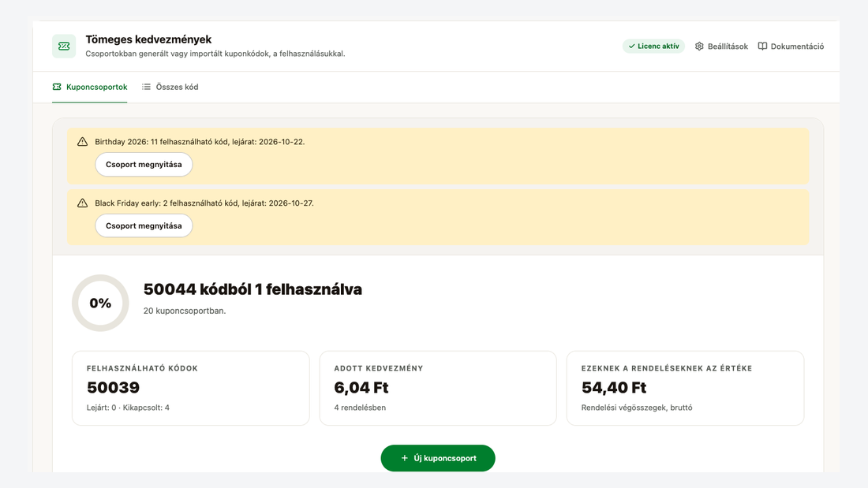The width and height of the screenshot is (868, 488).
Task: Click the value '54,40 Ft'
Action: coord(614,388)
